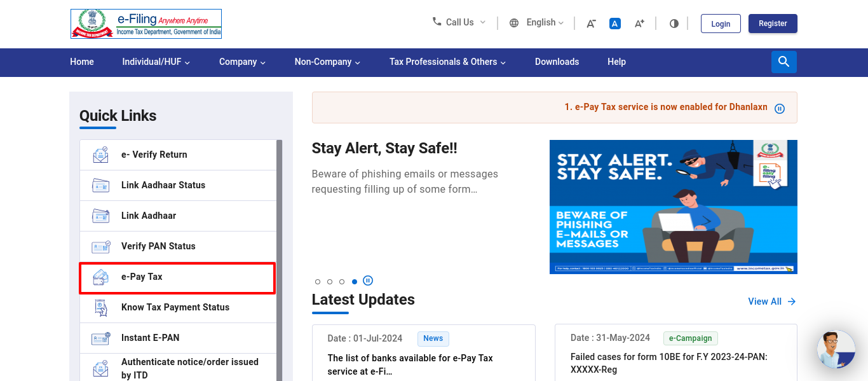The image size is (868, 381).
Task: Open the Verify PAN Status quick link
Action: 178,246
